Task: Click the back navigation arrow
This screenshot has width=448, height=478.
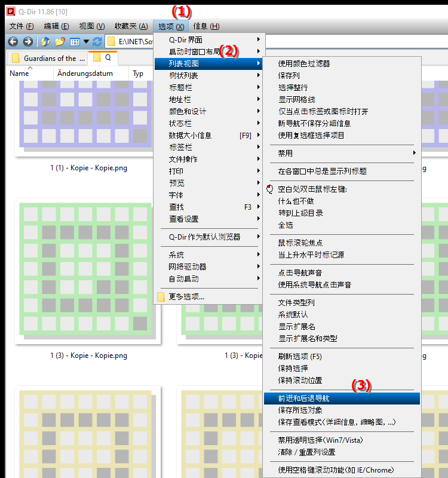Action: (13, 41)
